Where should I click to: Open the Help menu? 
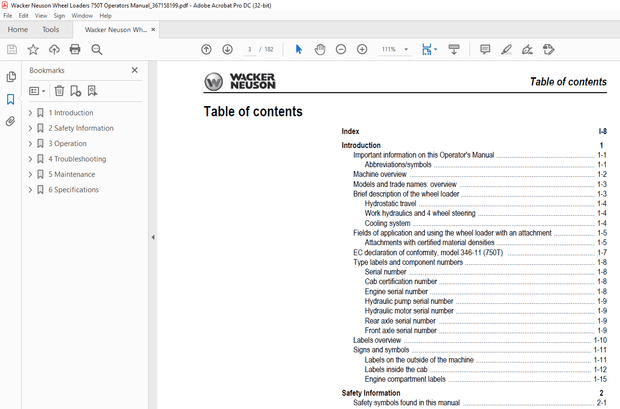[105, 16]
